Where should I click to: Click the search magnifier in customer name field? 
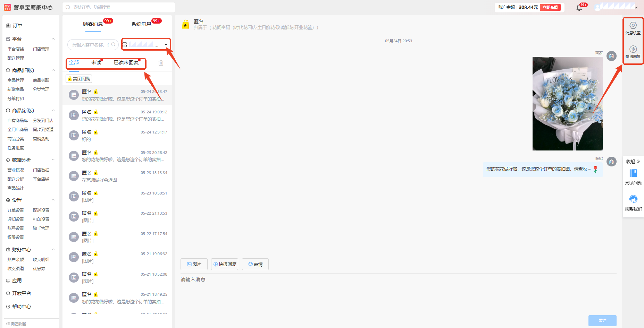coord(113,44)
